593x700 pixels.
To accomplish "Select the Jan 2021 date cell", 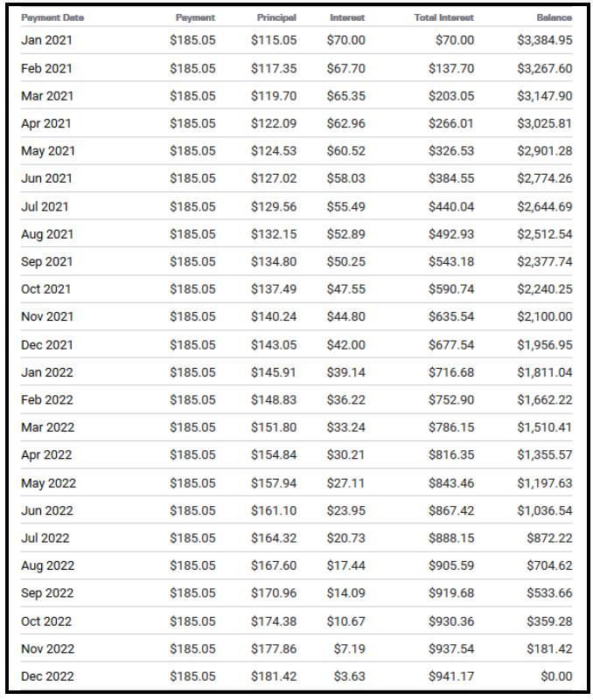I will coord(46,40).
